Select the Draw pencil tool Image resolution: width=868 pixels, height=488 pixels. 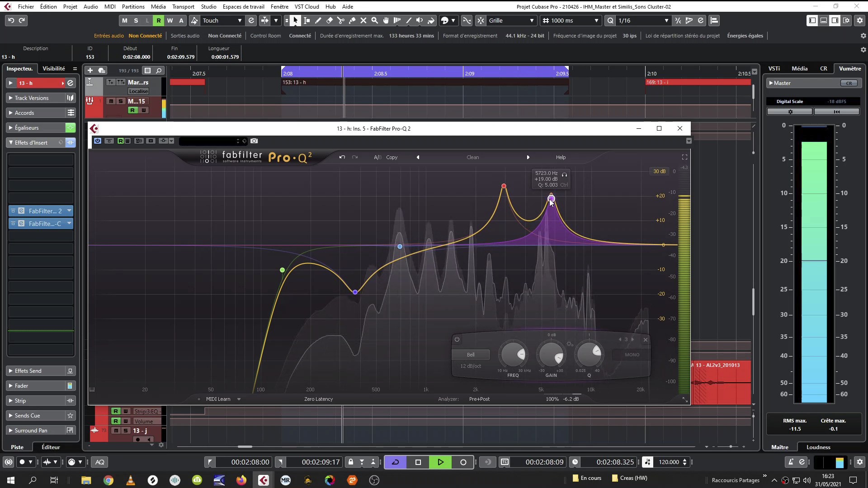coord(318,20)
